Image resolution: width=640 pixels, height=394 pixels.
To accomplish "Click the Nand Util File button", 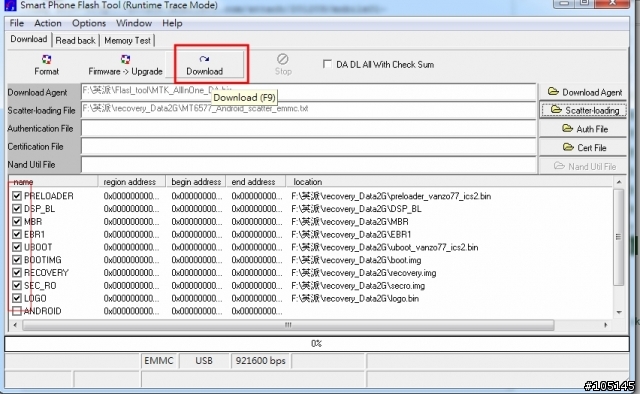I will (584, 166).
